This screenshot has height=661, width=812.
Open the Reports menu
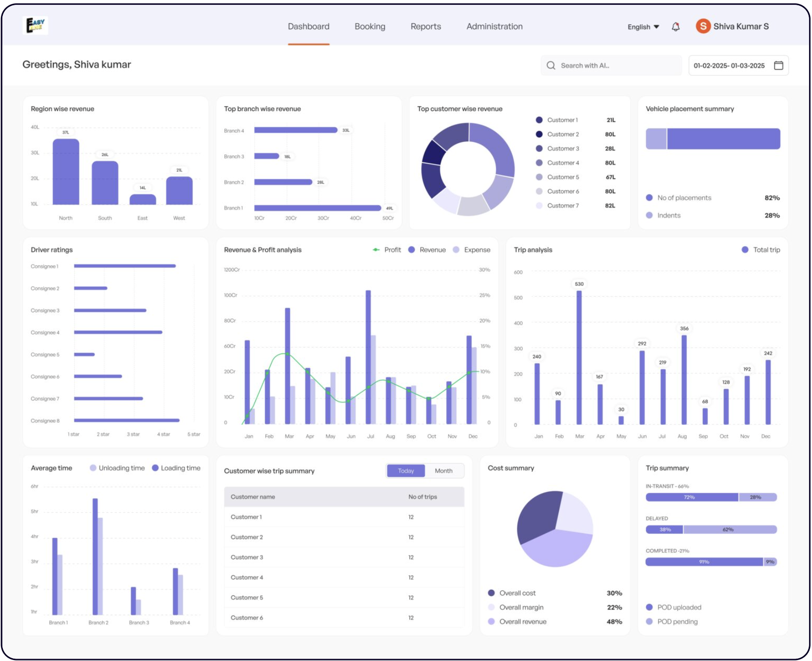426,27
